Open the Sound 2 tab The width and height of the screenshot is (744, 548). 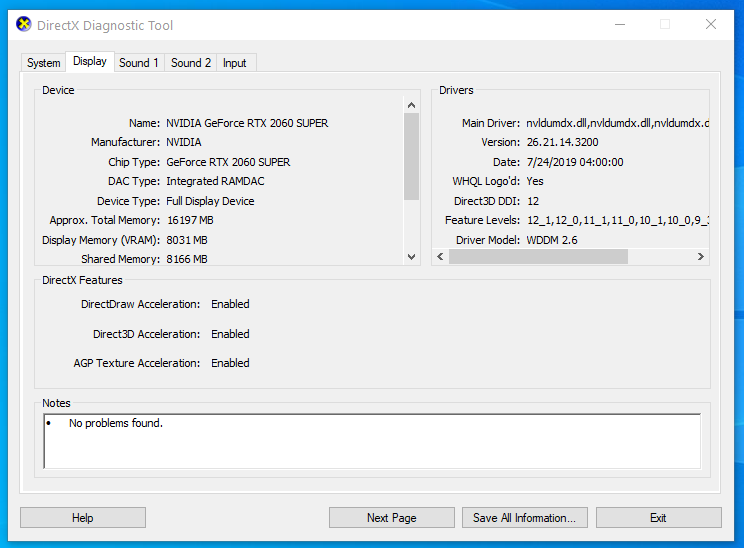(191, 63)
